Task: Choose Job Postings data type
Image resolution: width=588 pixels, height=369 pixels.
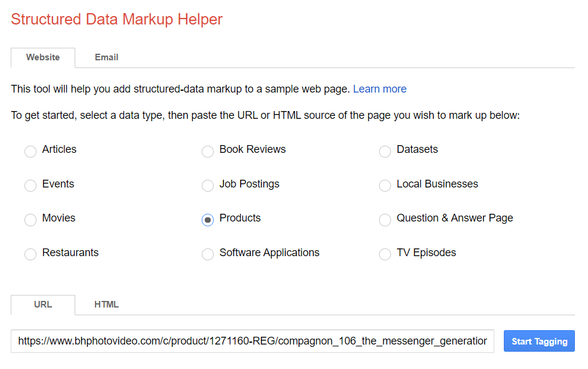Action: click(x=208, y=186)
